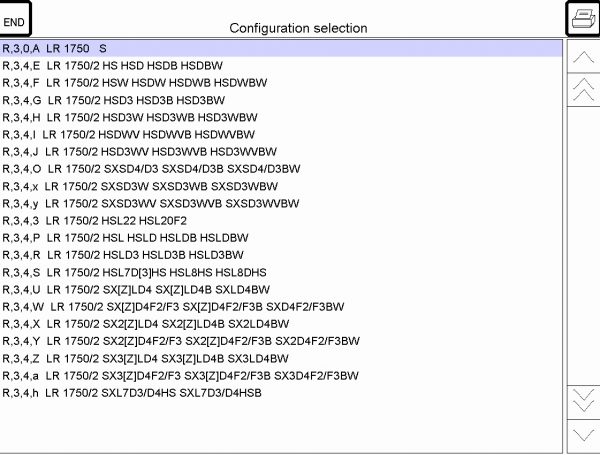Click the printer icon at top right
The height and width of the screenshot is (455, 600).
click(581, 18)
